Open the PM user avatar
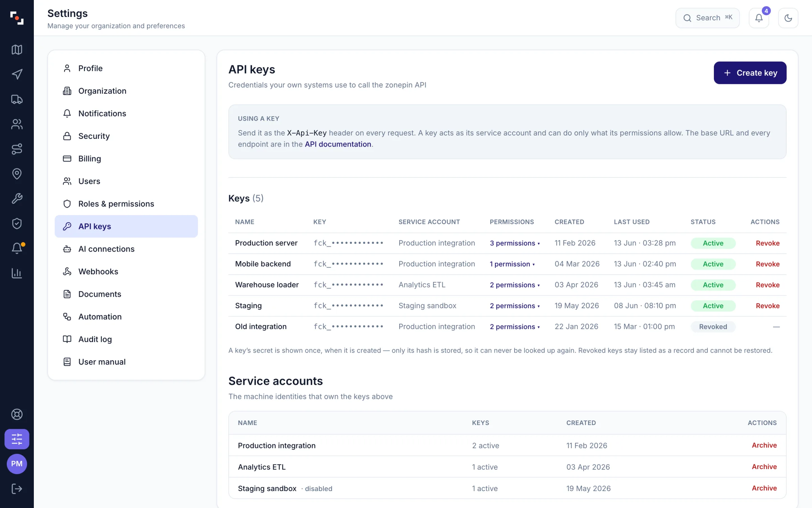Viewport: 812px width, 508px height. coord(17,464)
